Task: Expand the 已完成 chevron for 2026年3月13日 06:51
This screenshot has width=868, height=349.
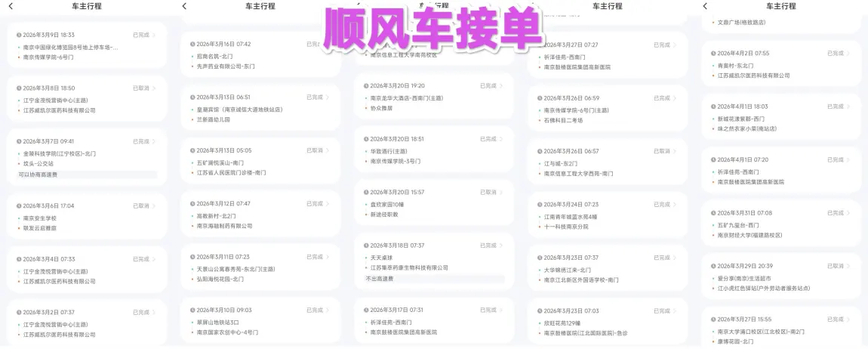Action: coord(328,97)
